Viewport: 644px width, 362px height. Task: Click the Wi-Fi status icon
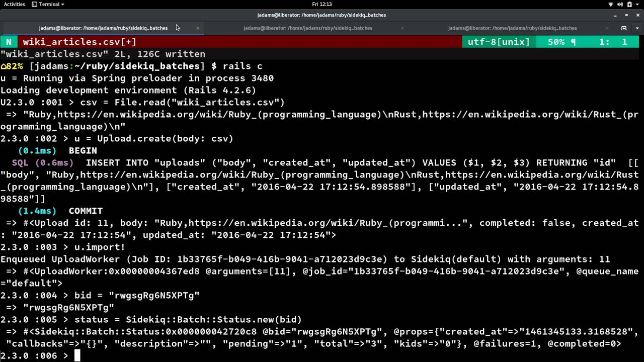611,4
